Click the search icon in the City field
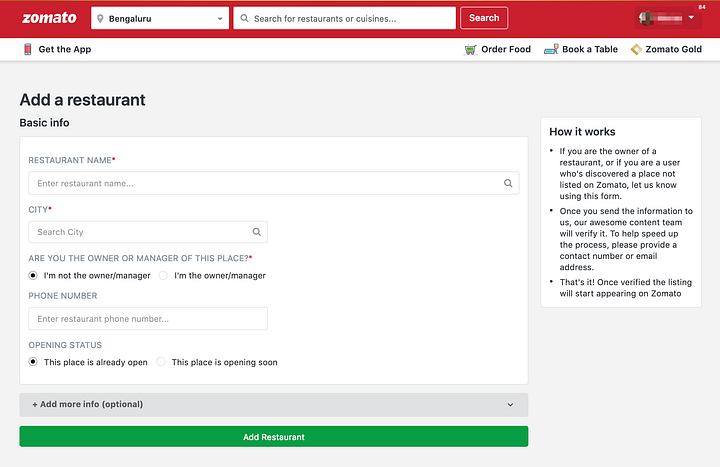This screenshot has width=720, height=467. pyautogui.click(x=257, y=232)
